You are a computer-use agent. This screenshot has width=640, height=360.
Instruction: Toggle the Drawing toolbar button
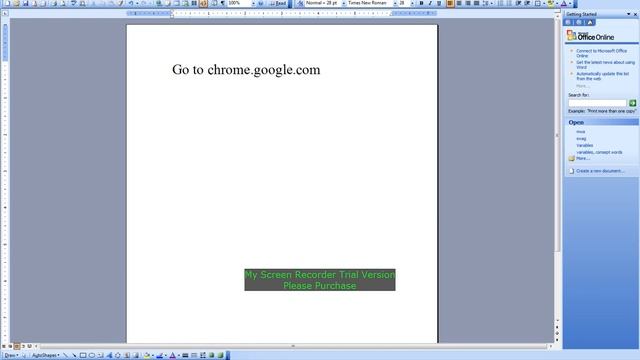click(203, 3)
